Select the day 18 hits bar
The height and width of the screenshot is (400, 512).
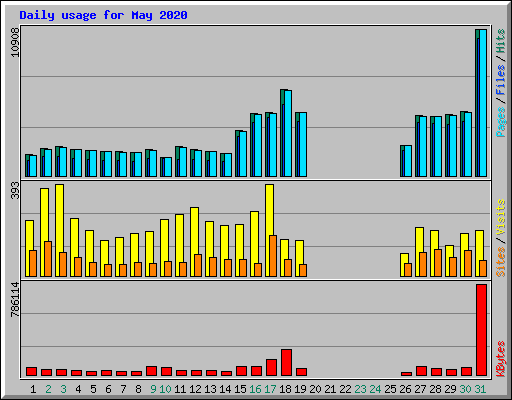click(x=286, y=133)
